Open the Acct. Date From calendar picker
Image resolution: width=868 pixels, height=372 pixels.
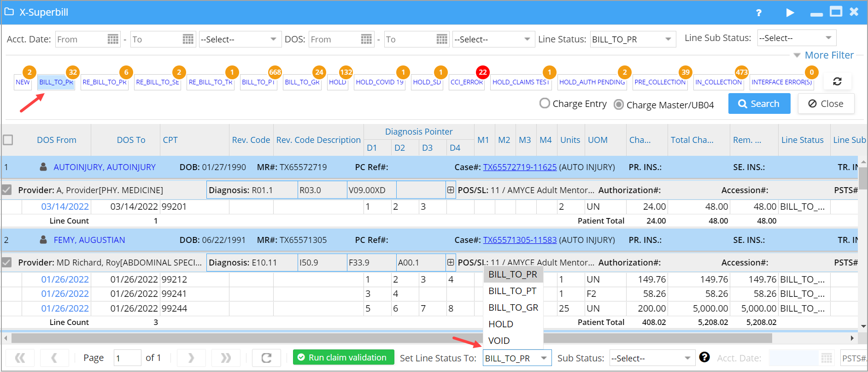coord(113,39)
